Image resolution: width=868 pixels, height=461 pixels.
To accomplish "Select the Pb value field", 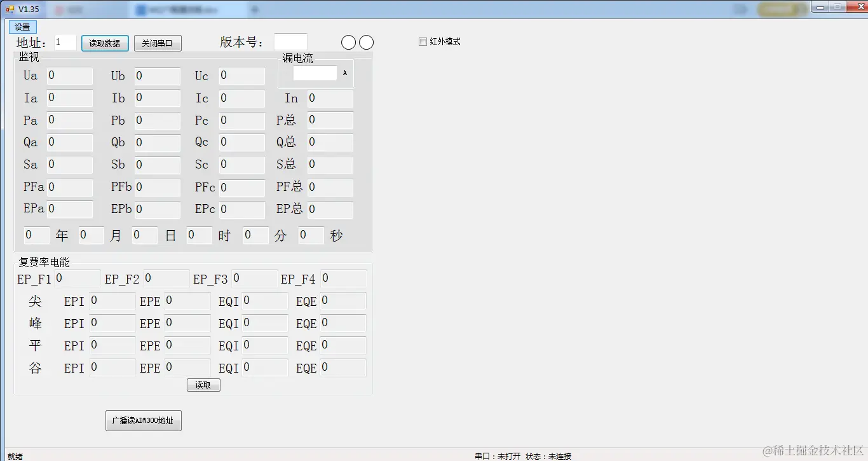I will click(158, 121).
